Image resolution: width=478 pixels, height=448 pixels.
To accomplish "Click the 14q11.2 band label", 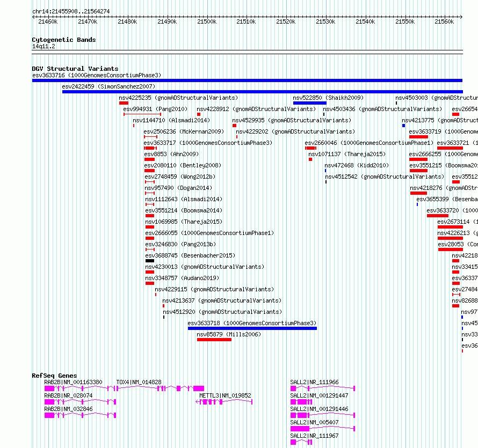I will pyautogui.click(x=44, y=46).
